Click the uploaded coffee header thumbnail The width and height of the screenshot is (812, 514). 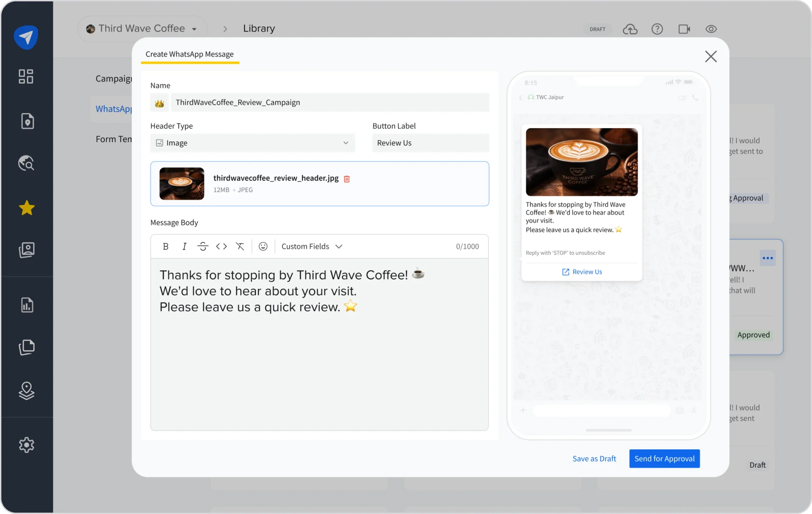point(182,184)
